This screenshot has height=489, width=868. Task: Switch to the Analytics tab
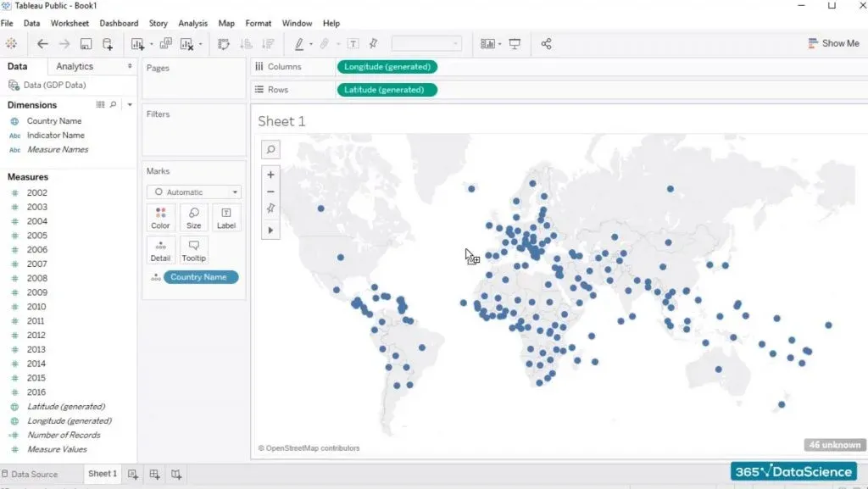point(75,66)
